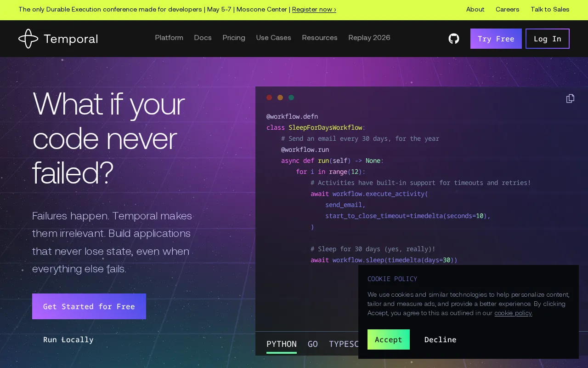The width and height of the screenshot is (588, 368).
Task: Select the PYTHON code tab
Action: coord(282,344)
